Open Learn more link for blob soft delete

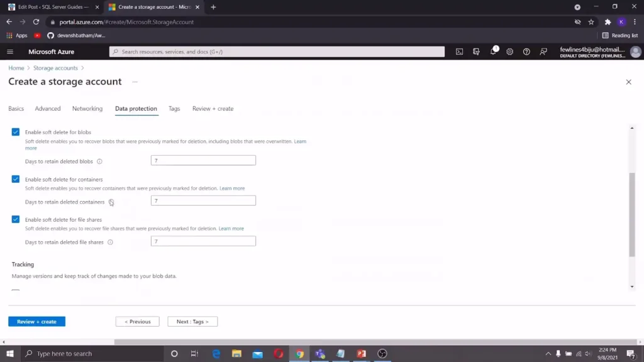pyautogui.click(x=300, y=141)
